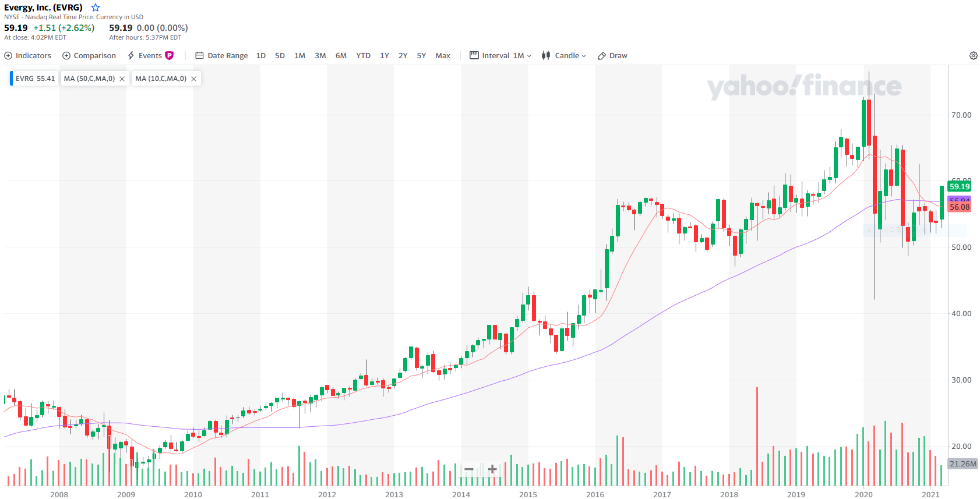
Task: Select the 5Y range
Action: click(421, 56)
